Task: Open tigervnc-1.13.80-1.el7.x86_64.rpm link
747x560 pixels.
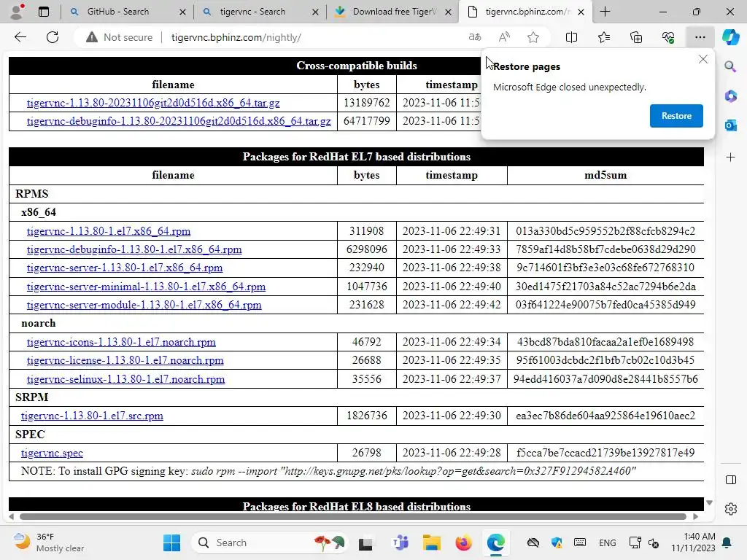Action: pos(109,231)
